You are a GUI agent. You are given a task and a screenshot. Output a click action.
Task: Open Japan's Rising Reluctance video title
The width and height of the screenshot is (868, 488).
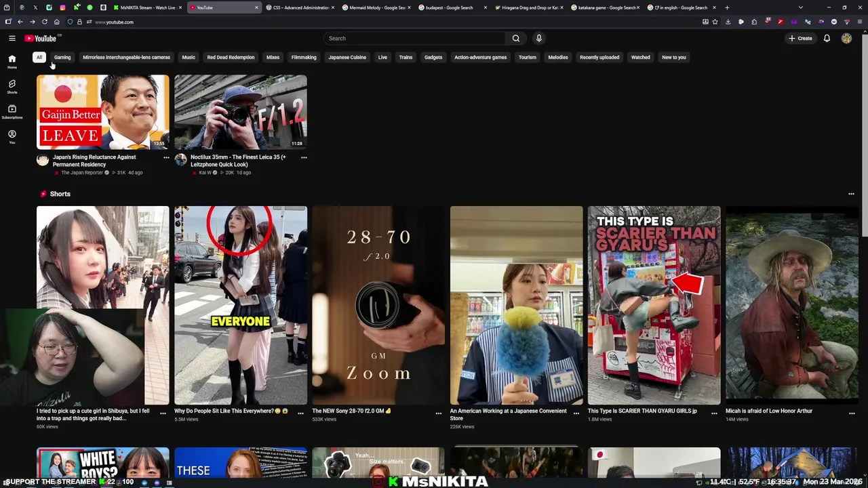[x=94, y=161]
